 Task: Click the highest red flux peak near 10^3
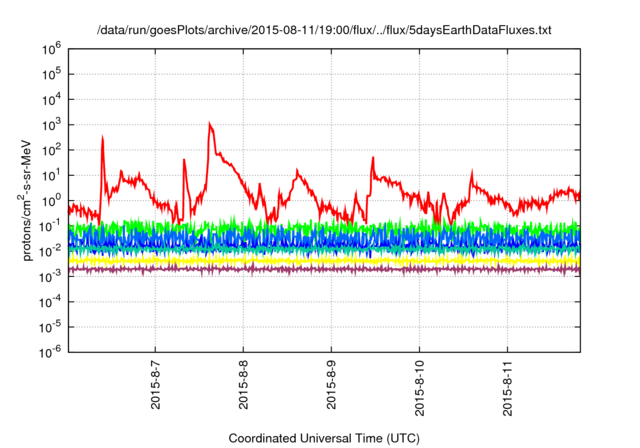(x=209, y=124)
